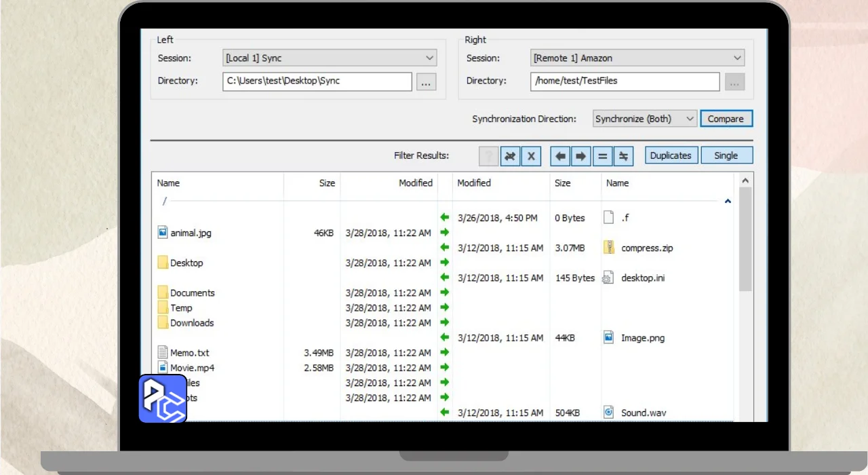Browse for the left directory
868x475 pixels.
pos(426,82)
